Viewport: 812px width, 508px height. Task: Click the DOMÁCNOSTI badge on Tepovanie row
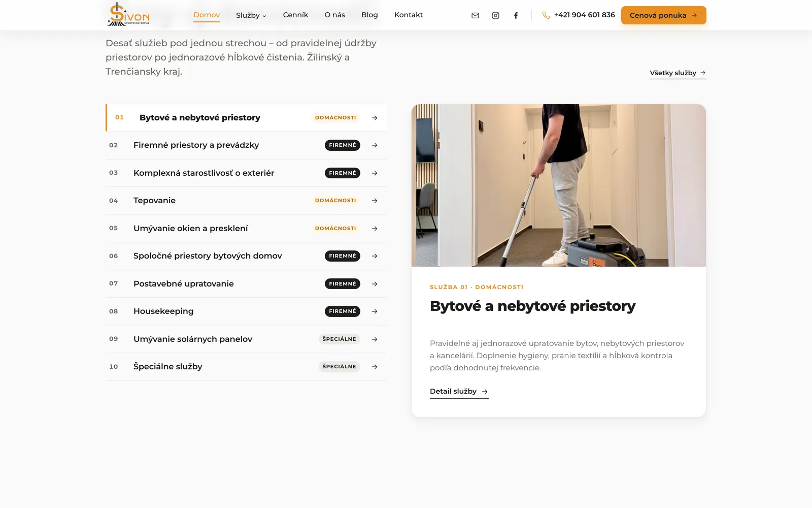(x=335, y=201)
